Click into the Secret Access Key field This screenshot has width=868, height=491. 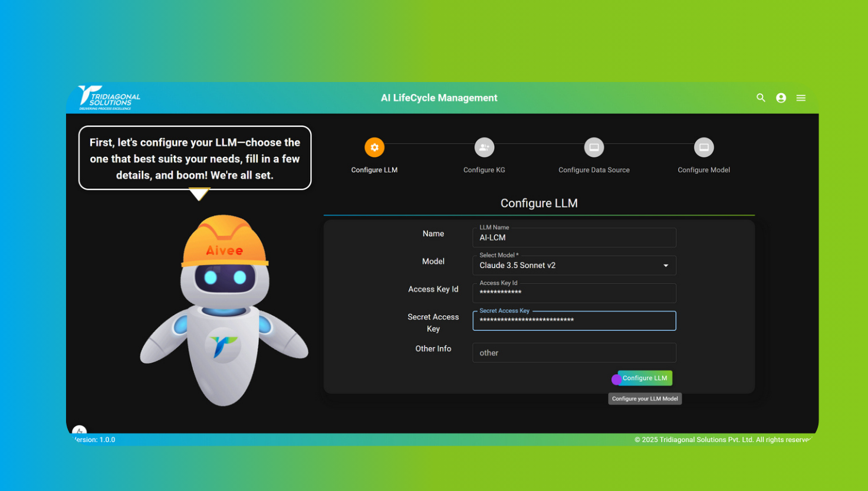(x=574, y=320)
